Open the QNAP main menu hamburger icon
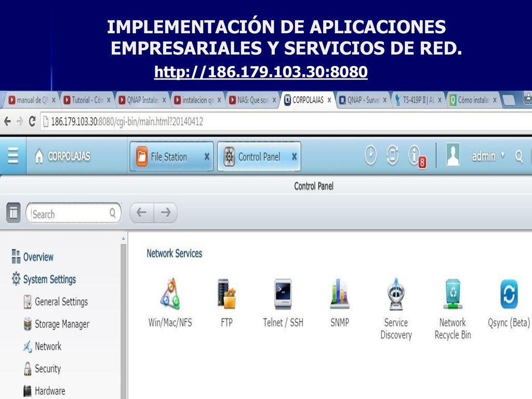This screenshot has width=532, height=399. [13, 156]
